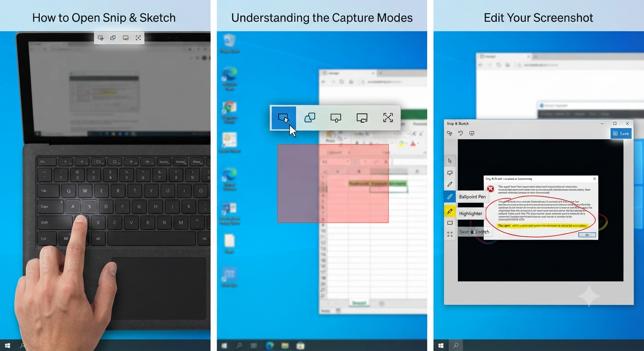Click the red error icon in the dialog

click(x=490, y=189)
